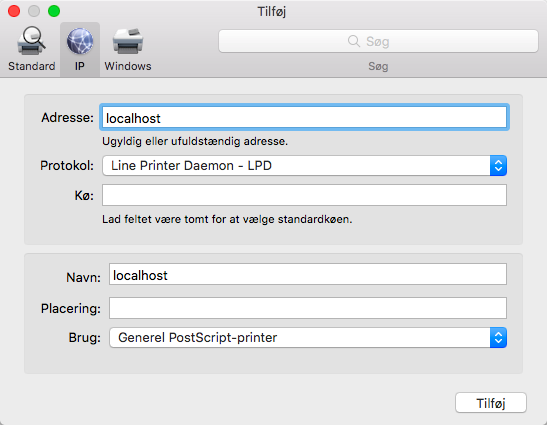Click the blue arrows on Protokol selector

click(x=498, y=165)
